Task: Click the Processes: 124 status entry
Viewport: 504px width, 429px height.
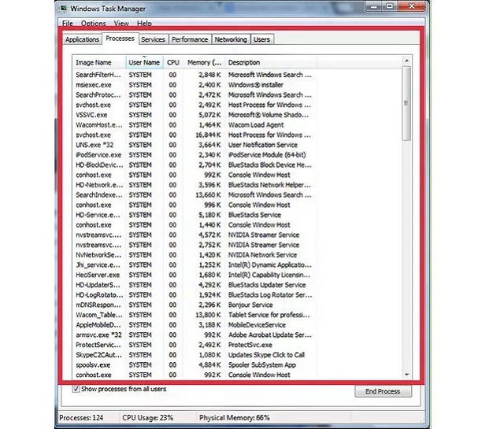Action: (x=81, y=418)
